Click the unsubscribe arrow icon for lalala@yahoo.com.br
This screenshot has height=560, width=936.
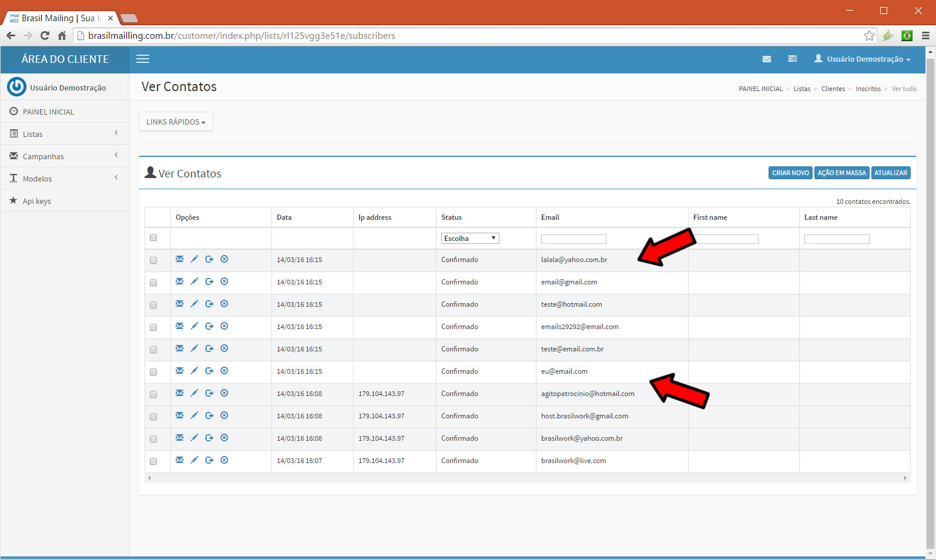pyautogui.click(x=209, y=259)
